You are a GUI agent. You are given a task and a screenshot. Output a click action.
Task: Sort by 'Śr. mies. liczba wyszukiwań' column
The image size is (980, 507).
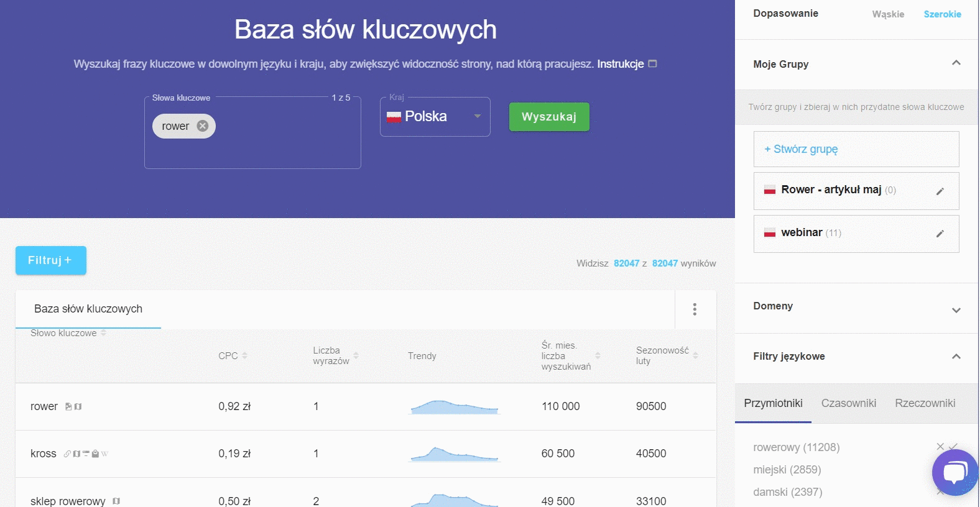tap(598, 355)
